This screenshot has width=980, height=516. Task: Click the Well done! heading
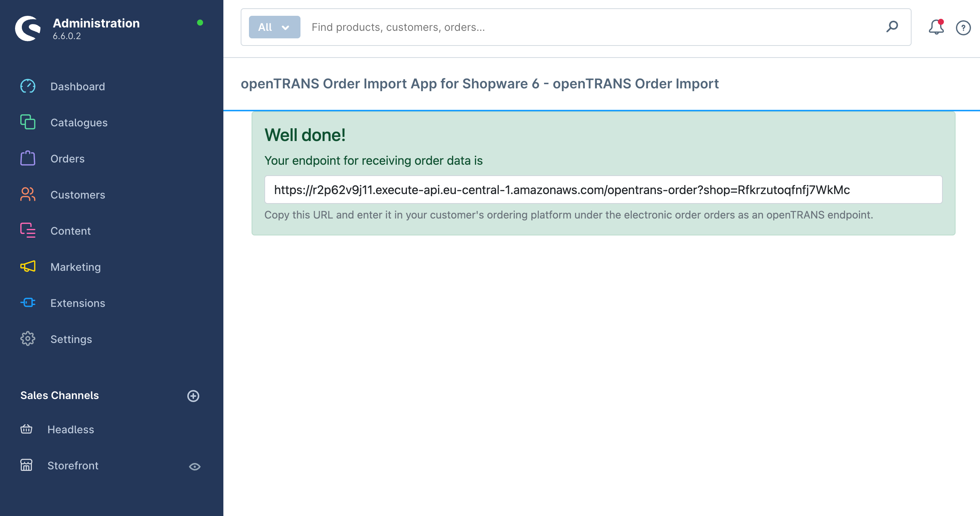(305, 135)
